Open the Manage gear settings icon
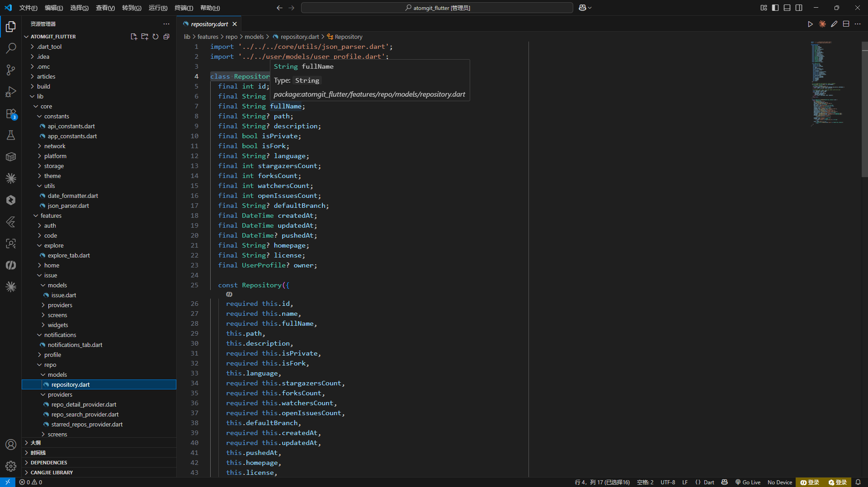The image size is (868, 487). pyautogui.click(x=11, y=466)
